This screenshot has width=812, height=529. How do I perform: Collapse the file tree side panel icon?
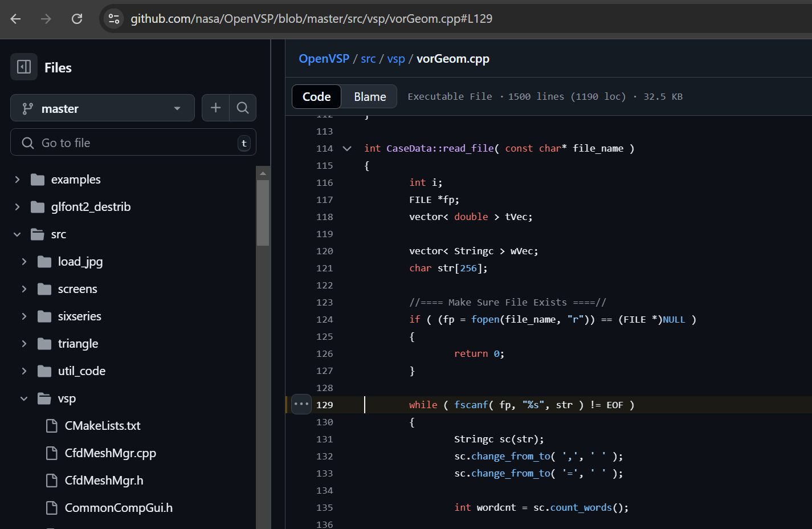tap(24, 67)
